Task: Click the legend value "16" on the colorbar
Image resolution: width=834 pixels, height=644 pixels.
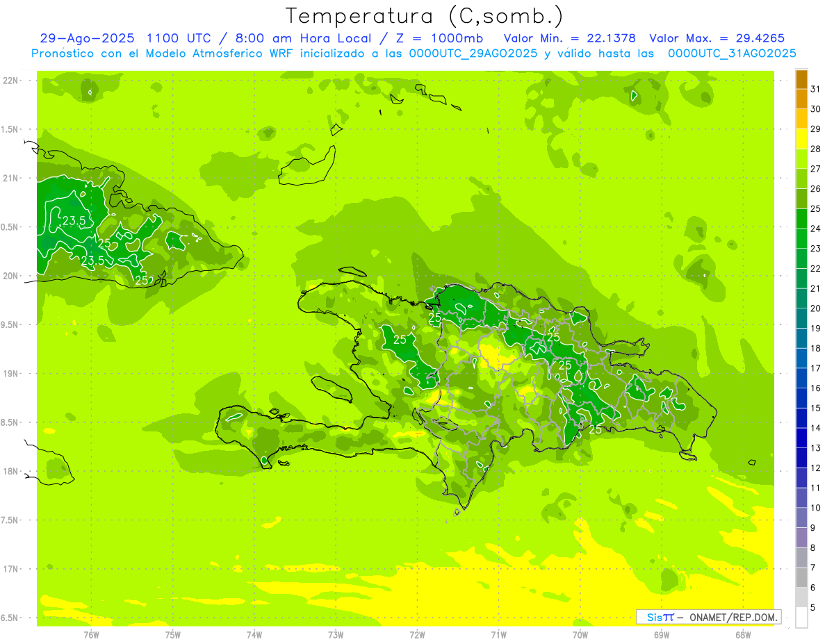Action: click(x=816, y=388)
